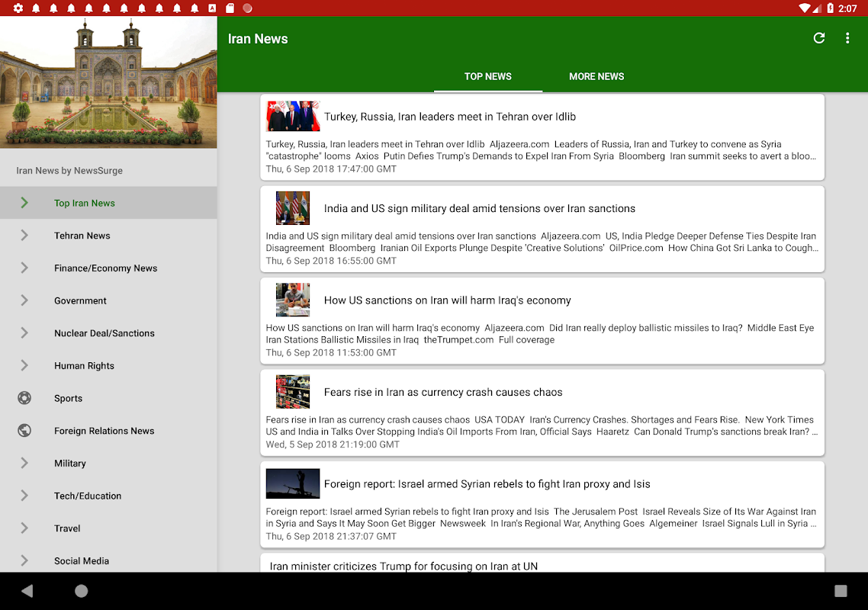Image resolution: width=868 pixels, height=610 pixels.
Task: Click thumbnail for Iraq's economy article
Action: [x=293, y=300]
